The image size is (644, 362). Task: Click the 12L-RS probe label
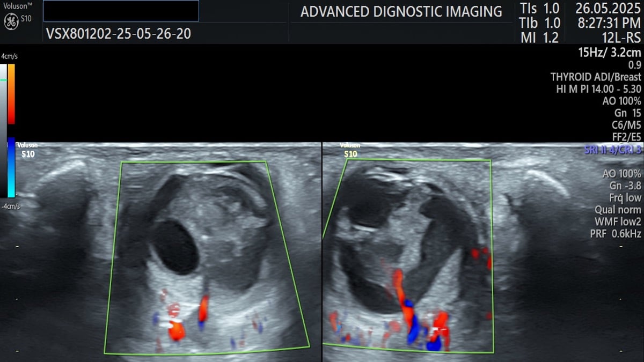(x=621, y=38)
